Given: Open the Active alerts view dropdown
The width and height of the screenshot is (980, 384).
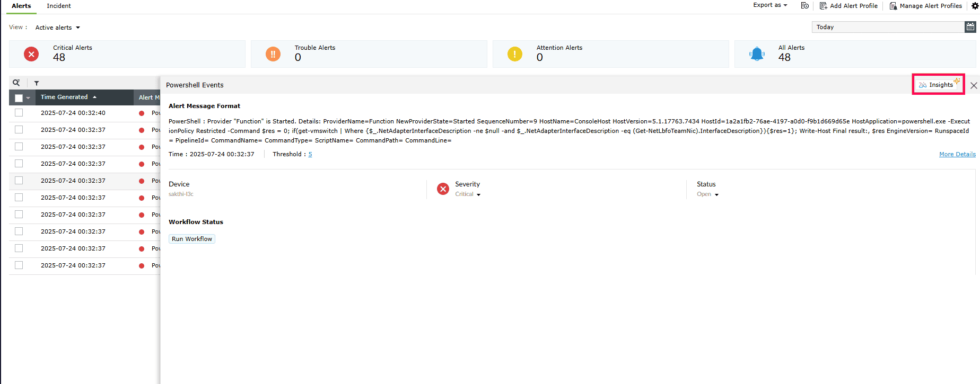Looking at the screenshot, I should pos(57,28).
